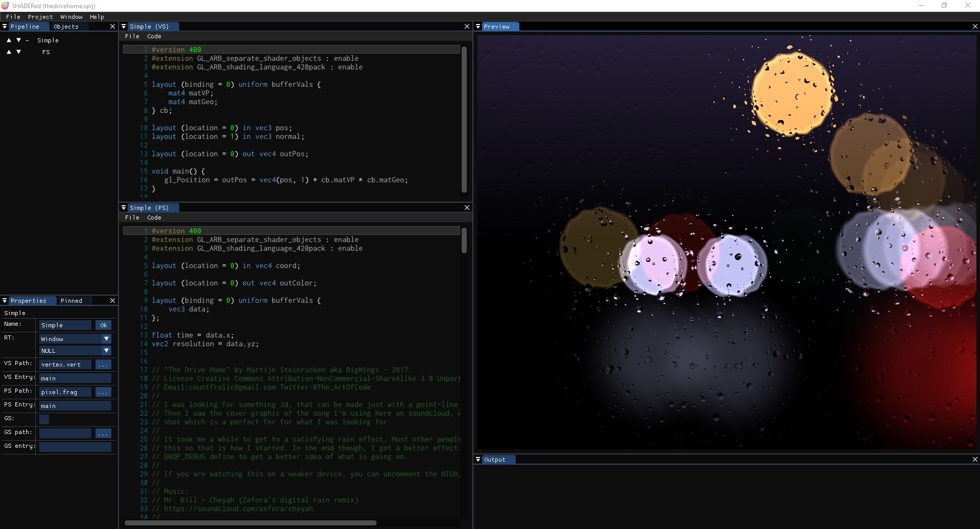Toggle the GS geometry shader checkbox
Screen dimensions: 980x529
click(44, 420)
